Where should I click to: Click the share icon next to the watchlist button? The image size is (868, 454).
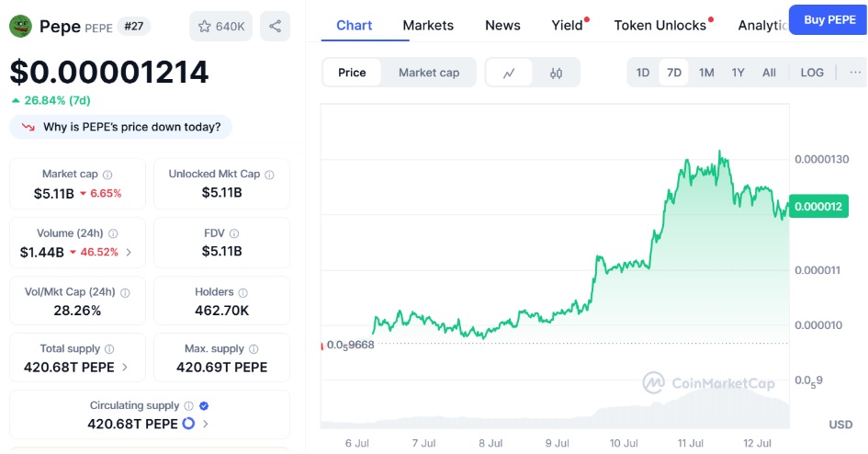click(276, 26)
